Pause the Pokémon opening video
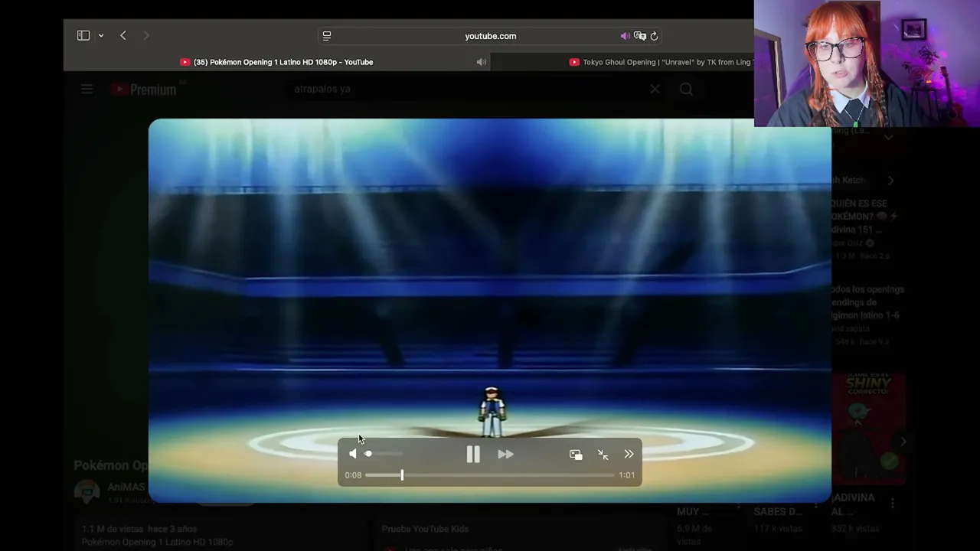This screenshot has width=980, height=551. point(473,455)
